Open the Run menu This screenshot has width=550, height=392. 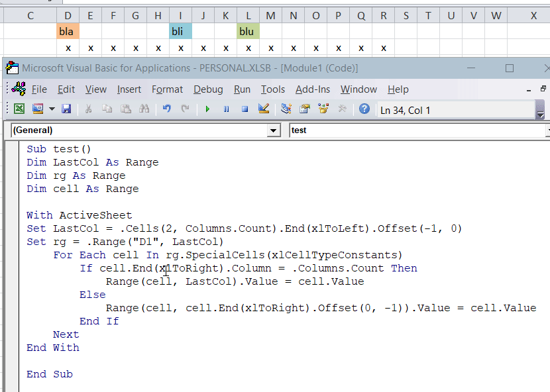pos(242,89)
